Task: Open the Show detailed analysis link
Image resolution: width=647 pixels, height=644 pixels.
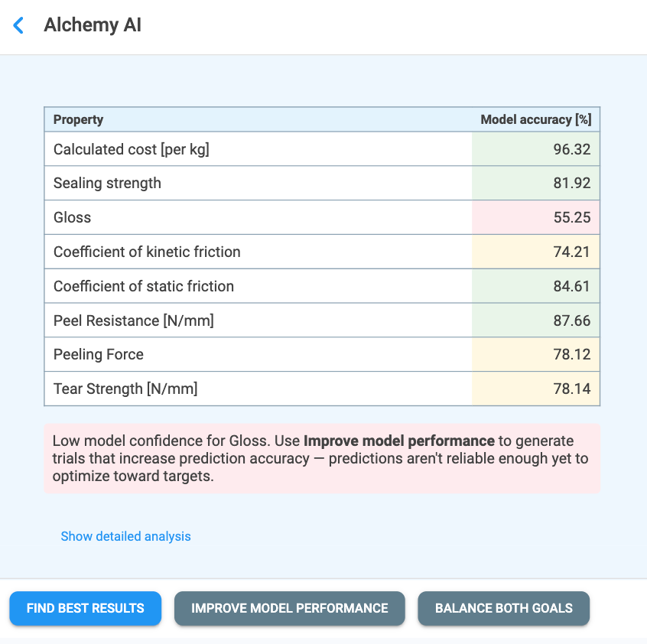Action: click(x=126, y=536)
